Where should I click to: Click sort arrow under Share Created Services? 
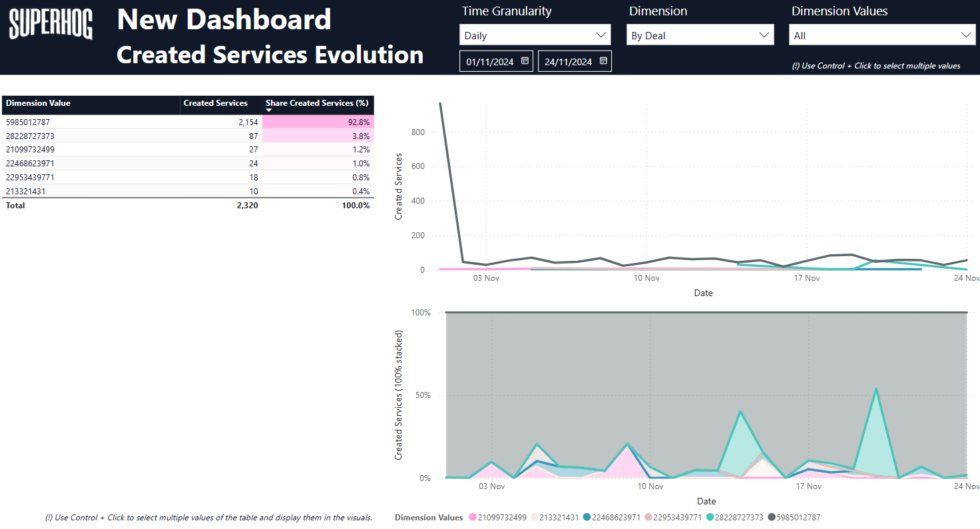[x=269, y=110]
